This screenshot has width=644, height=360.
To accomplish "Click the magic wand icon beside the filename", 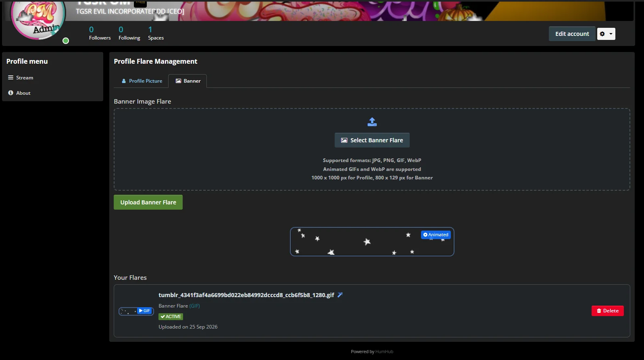I will pos(340,295).
